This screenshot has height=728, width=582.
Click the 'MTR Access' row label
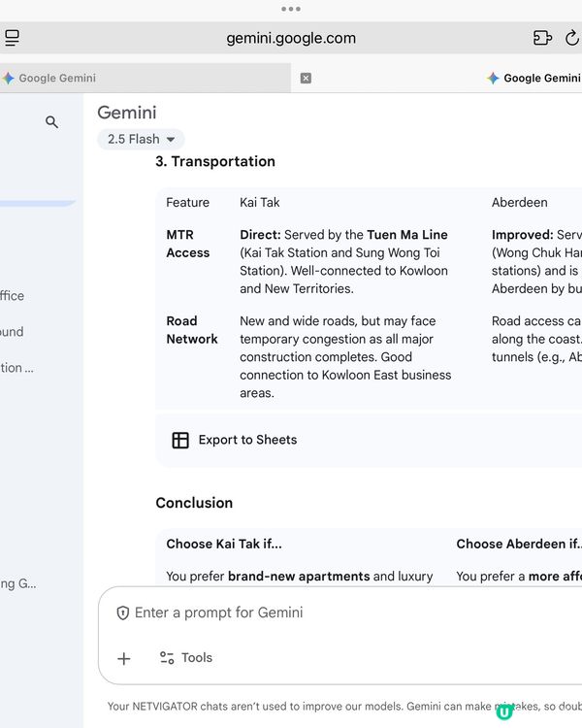coord(187,244)
